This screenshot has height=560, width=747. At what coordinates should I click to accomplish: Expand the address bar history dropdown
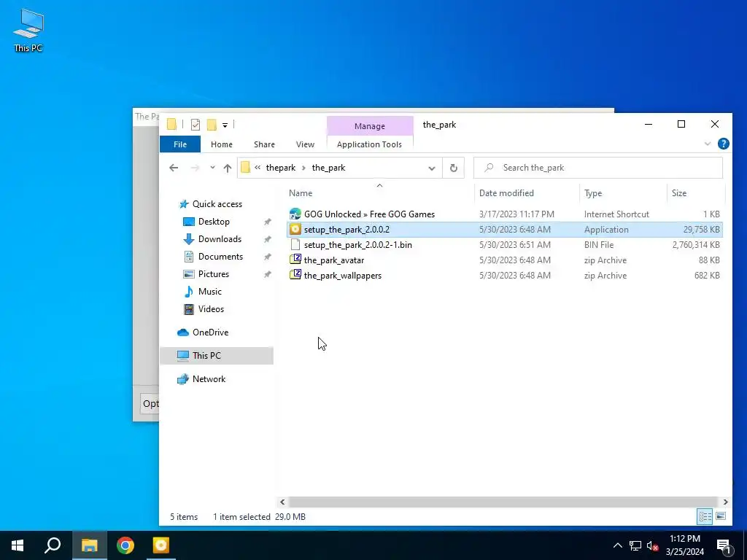click(x=432, y=168)
